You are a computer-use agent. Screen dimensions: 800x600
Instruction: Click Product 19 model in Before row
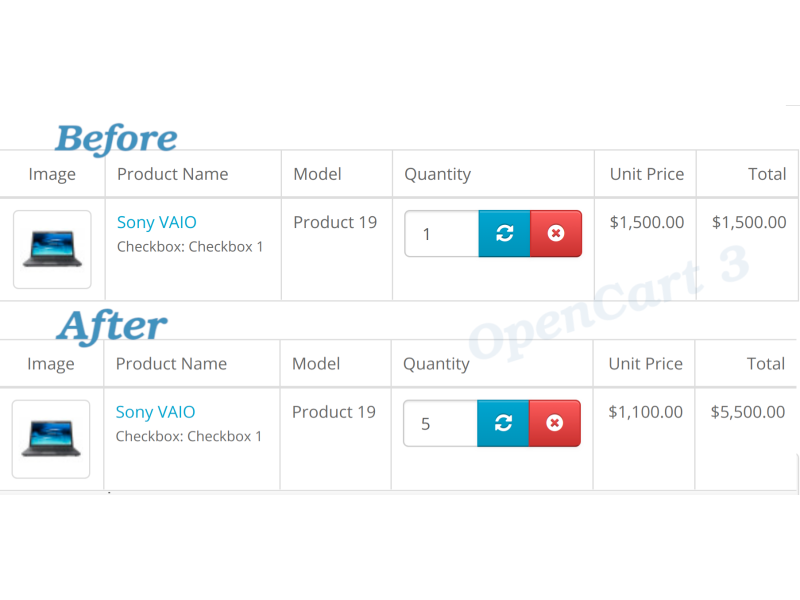[335, 222]
